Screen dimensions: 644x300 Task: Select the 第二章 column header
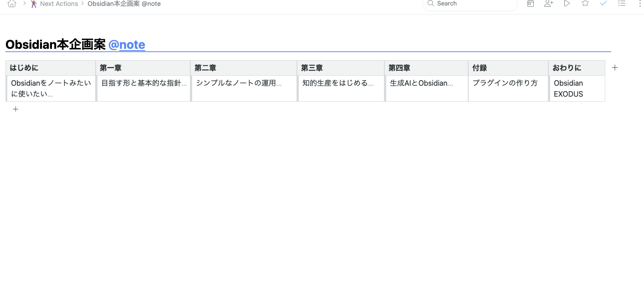point(244,68)
